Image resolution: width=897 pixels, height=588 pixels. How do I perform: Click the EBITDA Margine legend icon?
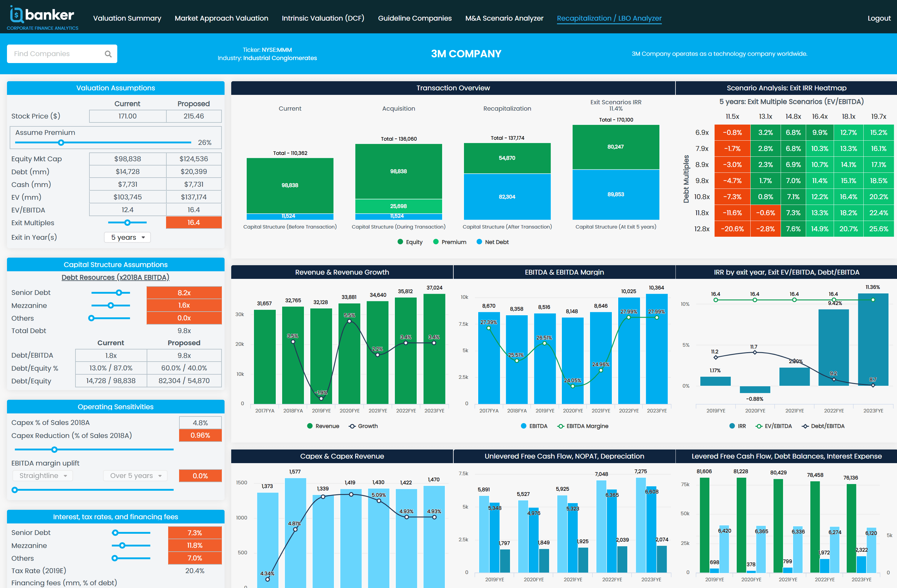[560, 426]
